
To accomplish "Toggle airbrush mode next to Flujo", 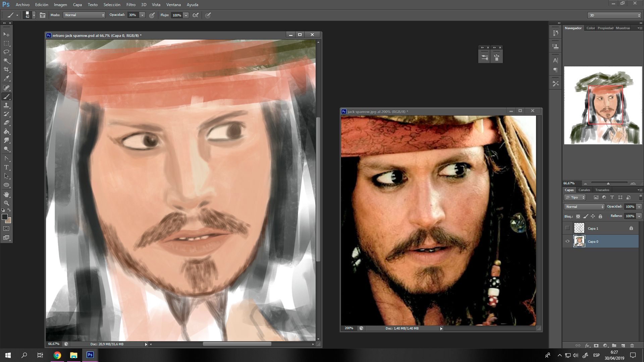I will [196, 15].
